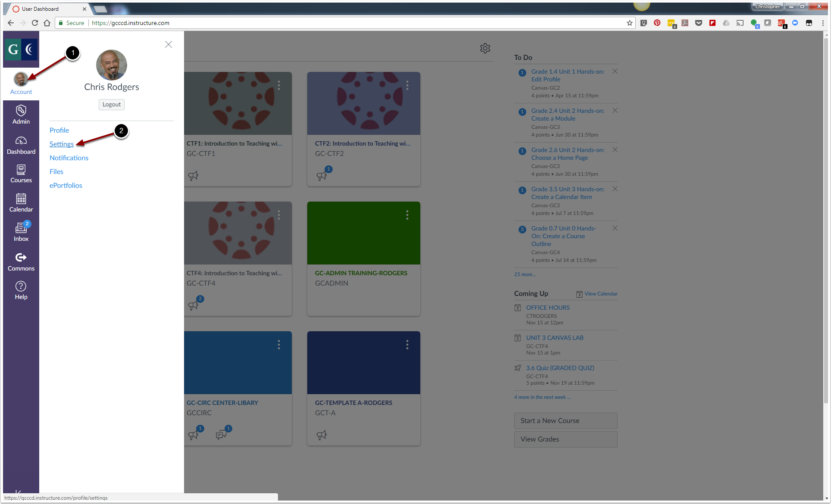Click the browser address bar

click(345, 23)
